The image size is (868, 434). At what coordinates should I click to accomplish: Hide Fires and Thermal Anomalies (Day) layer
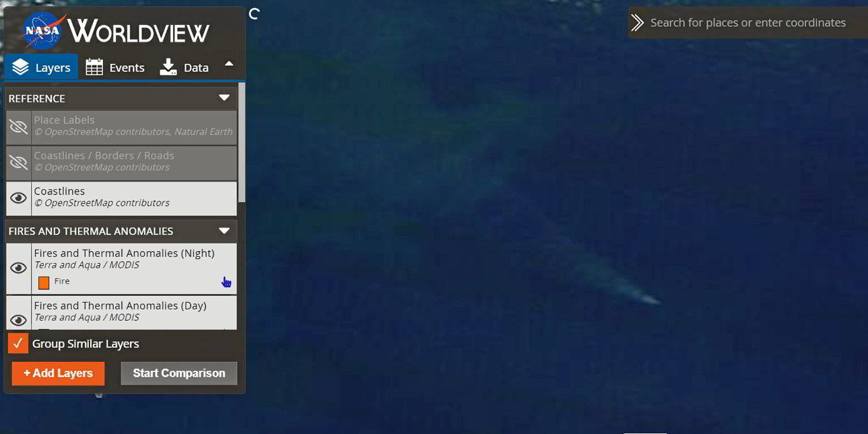(x=19, y=320)
